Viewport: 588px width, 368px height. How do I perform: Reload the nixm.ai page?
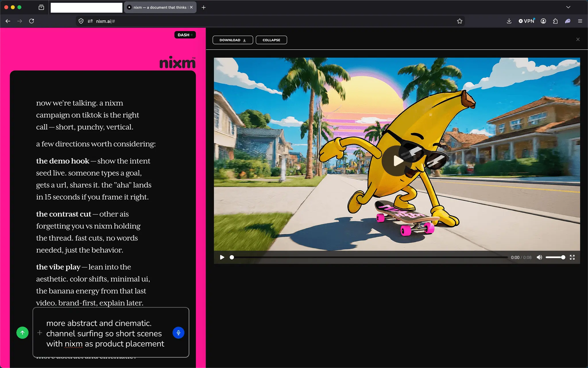click(x=32, y=21)
